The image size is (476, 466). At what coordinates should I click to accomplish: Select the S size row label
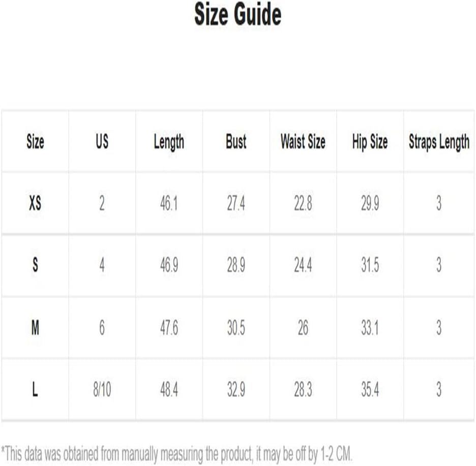[x=35, y=265]
